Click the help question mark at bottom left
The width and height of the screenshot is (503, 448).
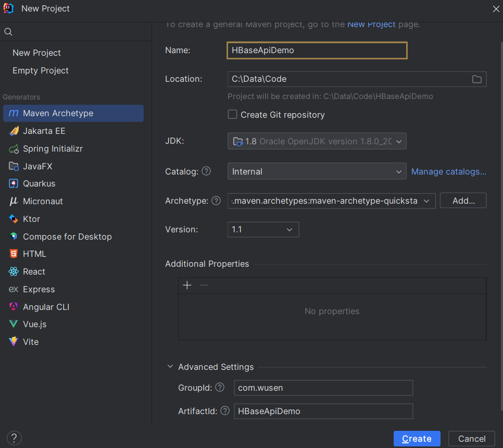[x=14, y=438]
